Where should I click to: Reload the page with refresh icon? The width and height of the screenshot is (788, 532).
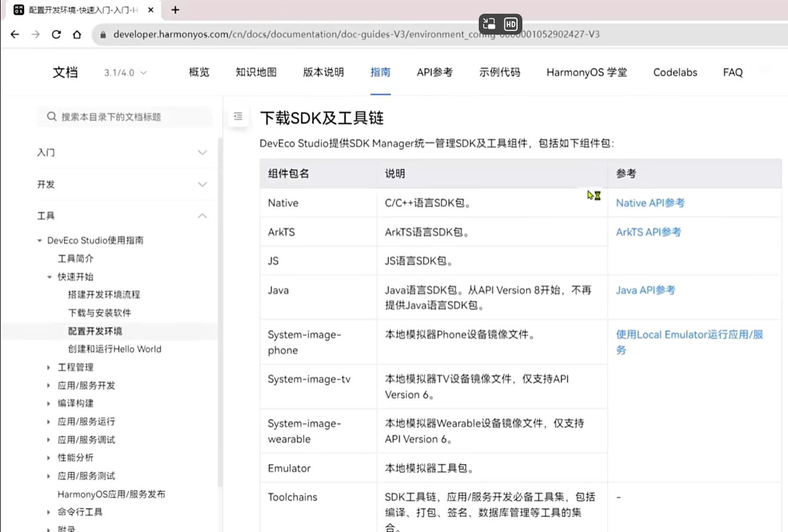(56, 35)
